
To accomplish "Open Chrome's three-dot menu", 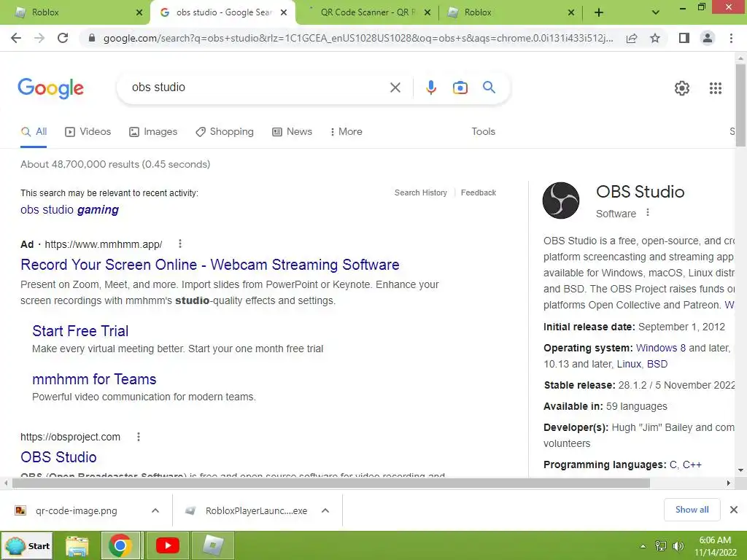I will 731,38.
